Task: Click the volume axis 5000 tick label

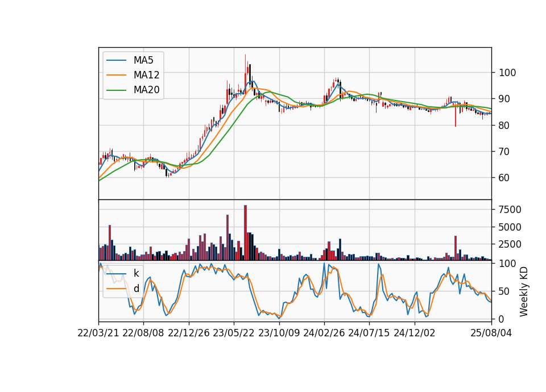Action: [x=510, y=227]
